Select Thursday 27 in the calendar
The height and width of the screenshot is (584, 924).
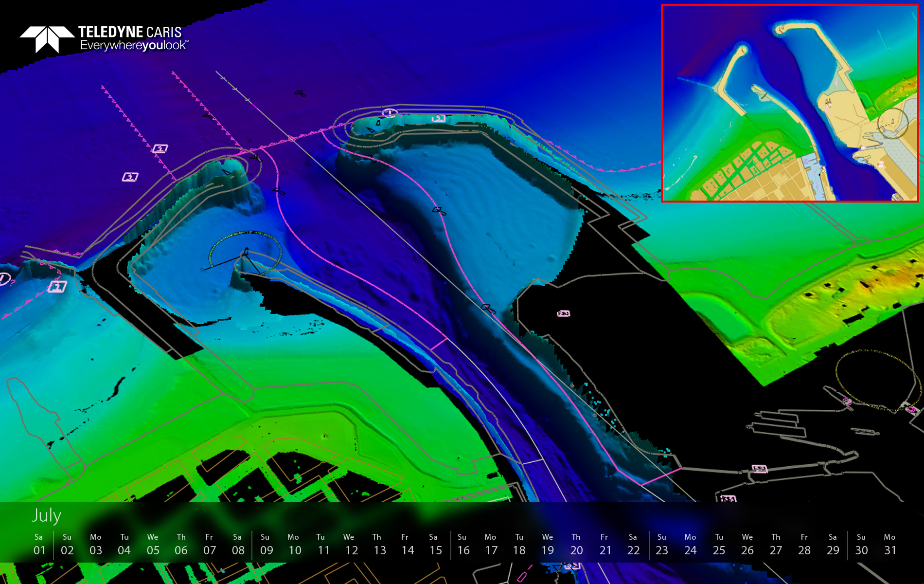tap(776, 545)
